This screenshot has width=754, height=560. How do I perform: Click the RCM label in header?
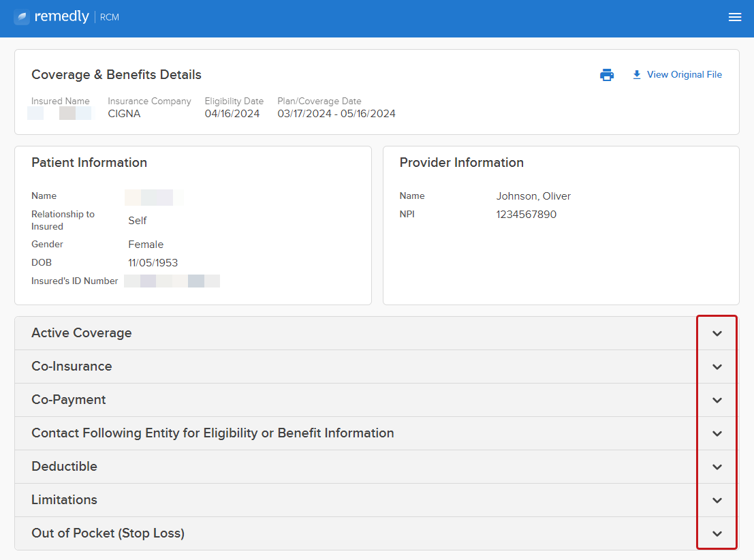point(110,17)
